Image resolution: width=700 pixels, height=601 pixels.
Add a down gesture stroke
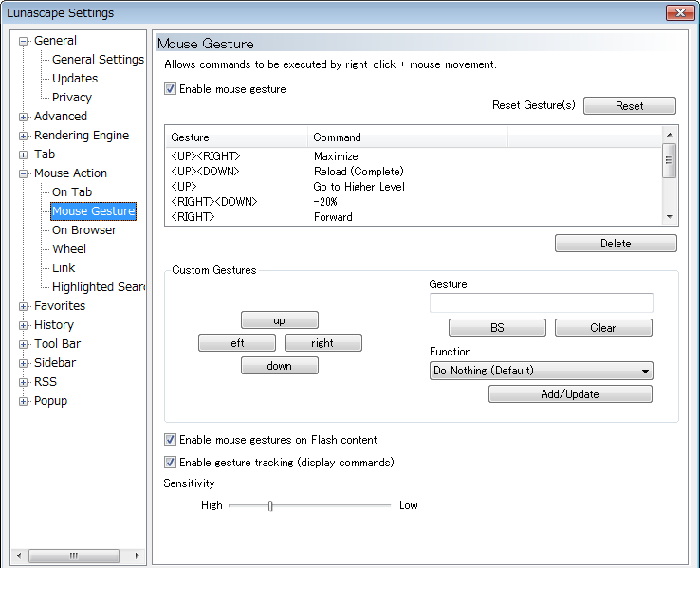click(280, 365)
